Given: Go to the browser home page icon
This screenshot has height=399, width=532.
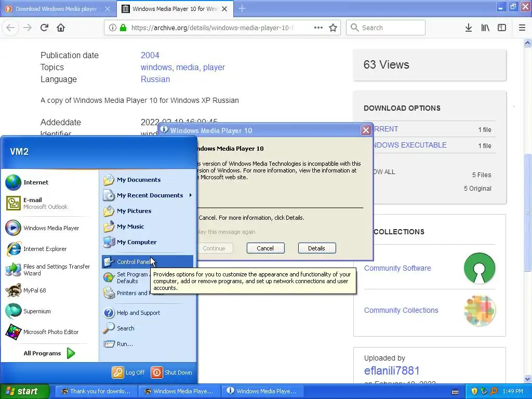Looking at the screenshot, I should pyautogui.click(x=61, y=28).
